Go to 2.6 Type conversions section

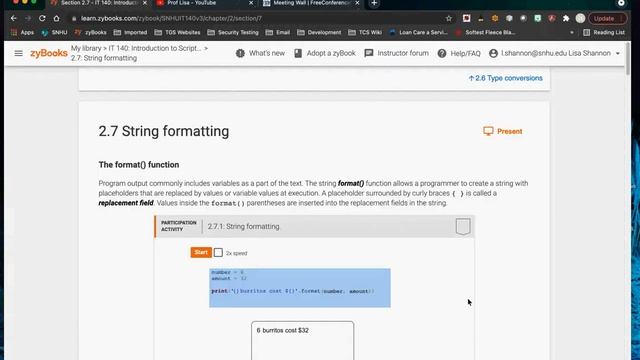pyautogui.click(x=505, y=78)
